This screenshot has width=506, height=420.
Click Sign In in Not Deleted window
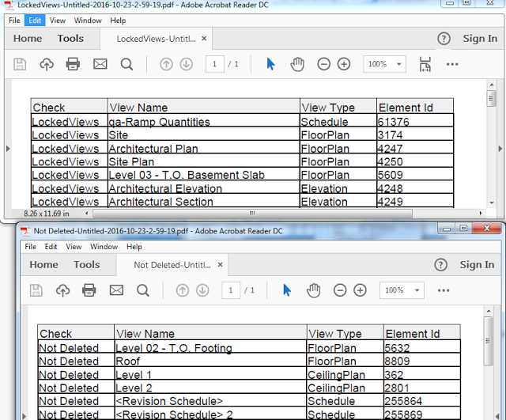(477, 265)
